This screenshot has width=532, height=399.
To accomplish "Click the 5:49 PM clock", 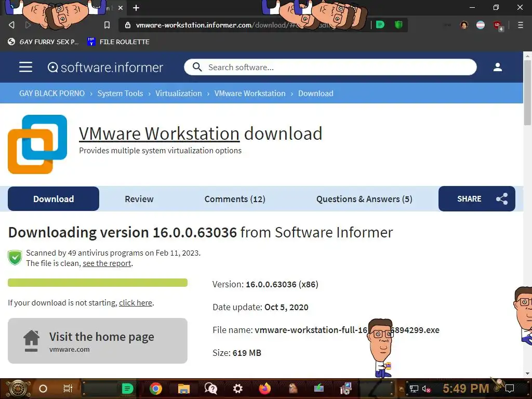I will (x=466, y=388).
